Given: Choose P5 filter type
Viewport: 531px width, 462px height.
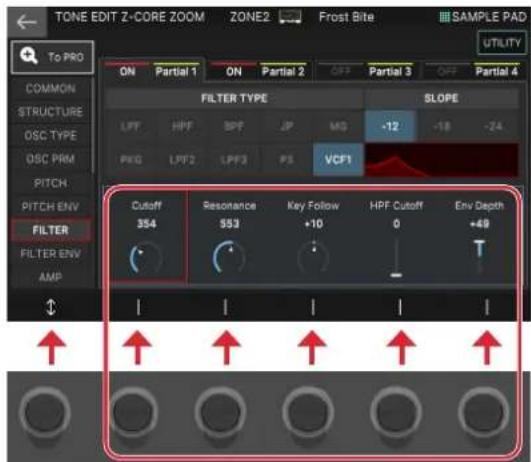Looking at the screenshot, I should (x=286, y=160).
